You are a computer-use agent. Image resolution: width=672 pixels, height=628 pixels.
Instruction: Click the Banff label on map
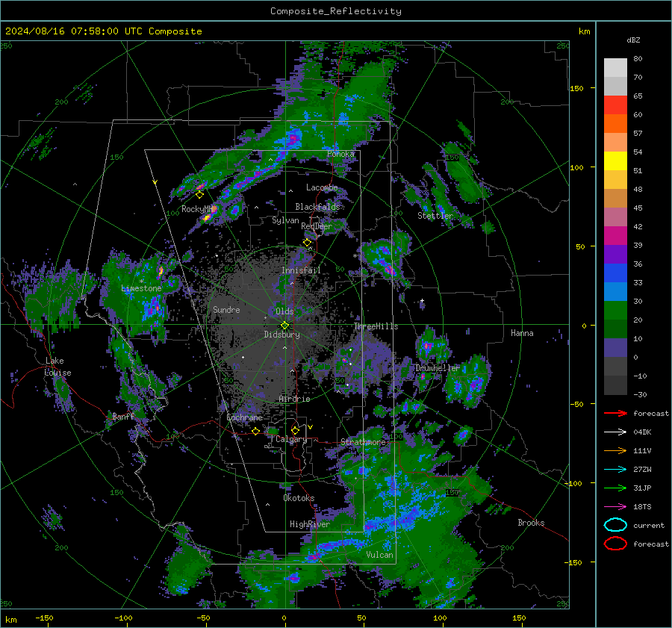pyautogui.click(x=123, y=416)
